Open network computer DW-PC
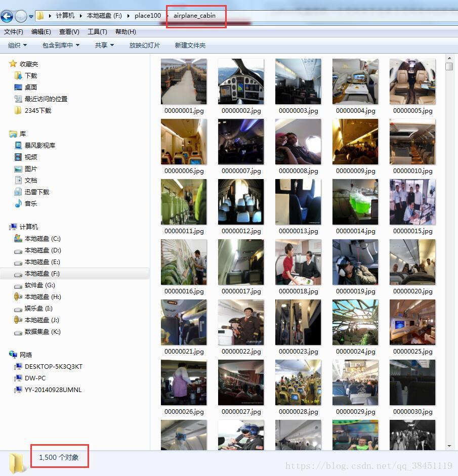 click(x=35, y=378)
